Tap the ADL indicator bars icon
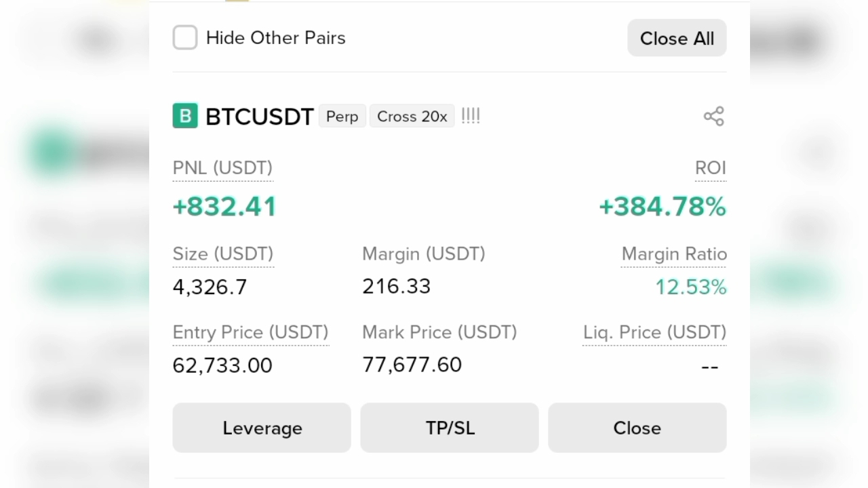Image resolution: width=868 pixels, height=488 pixels. tap(471, 116)
